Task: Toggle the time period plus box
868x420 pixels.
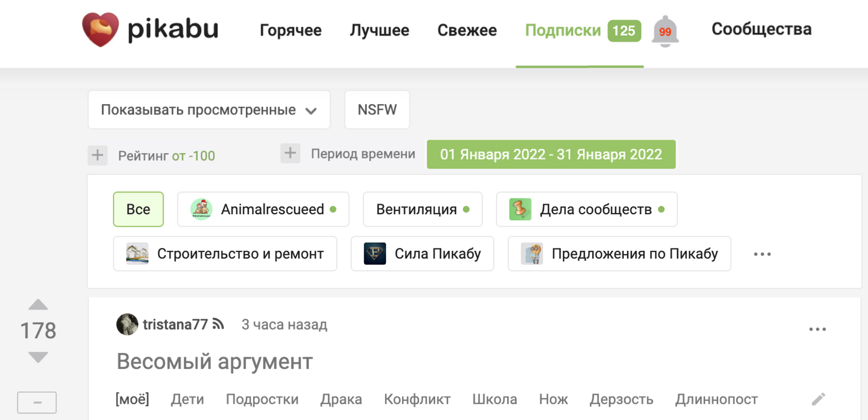Action: tap(290, 153)
